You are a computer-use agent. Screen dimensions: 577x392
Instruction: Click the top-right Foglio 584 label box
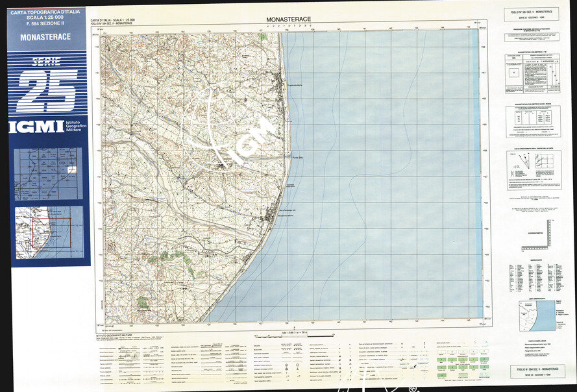point(531,13)
